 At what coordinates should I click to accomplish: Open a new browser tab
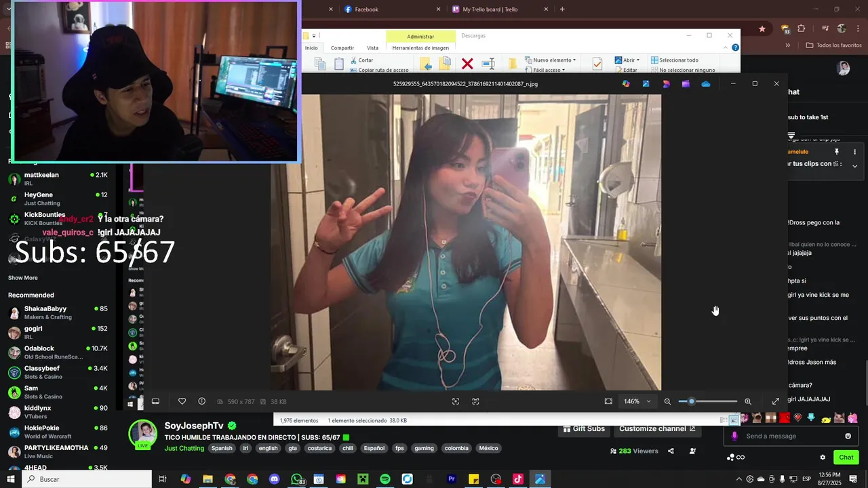click(x=562, y=9)
